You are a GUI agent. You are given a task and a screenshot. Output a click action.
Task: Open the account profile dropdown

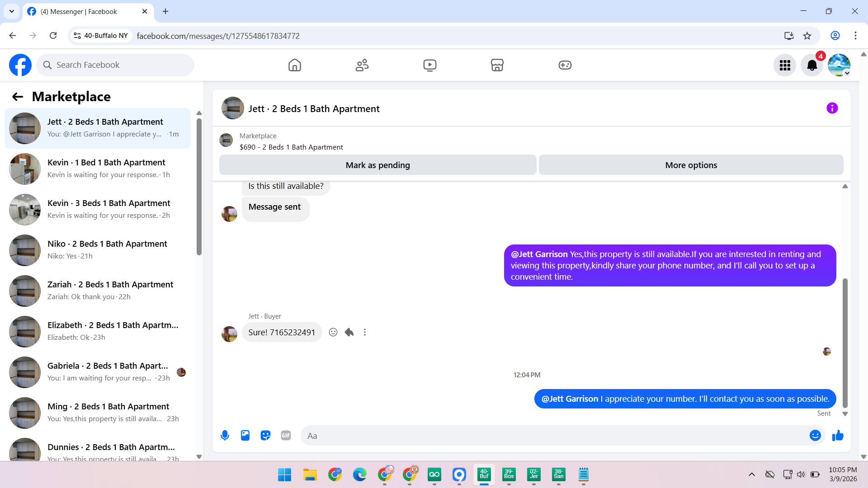click(x=839, y=66)
